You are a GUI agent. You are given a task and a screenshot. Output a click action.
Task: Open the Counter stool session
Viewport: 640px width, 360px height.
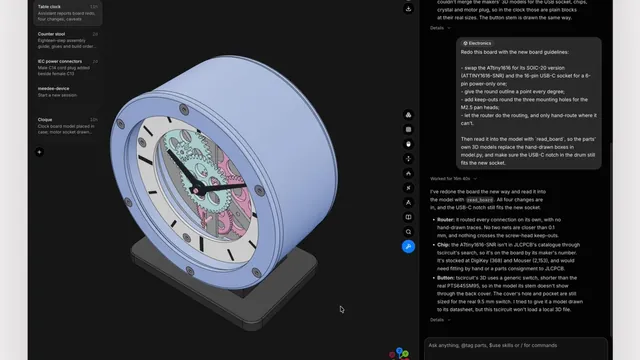pyautogui.click(x=68, y=40)
